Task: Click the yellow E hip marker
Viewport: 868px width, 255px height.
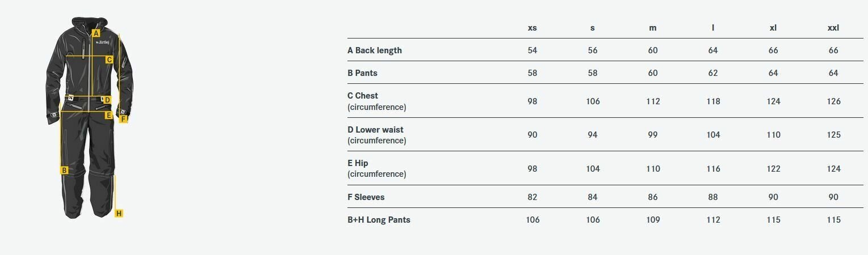Action: coord(108,116)
